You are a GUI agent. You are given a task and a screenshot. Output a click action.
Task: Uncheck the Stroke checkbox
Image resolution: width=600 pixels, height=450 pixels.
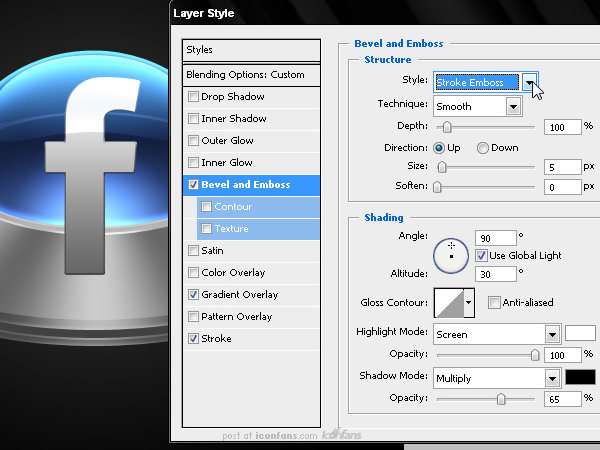[x=193, y=339]
